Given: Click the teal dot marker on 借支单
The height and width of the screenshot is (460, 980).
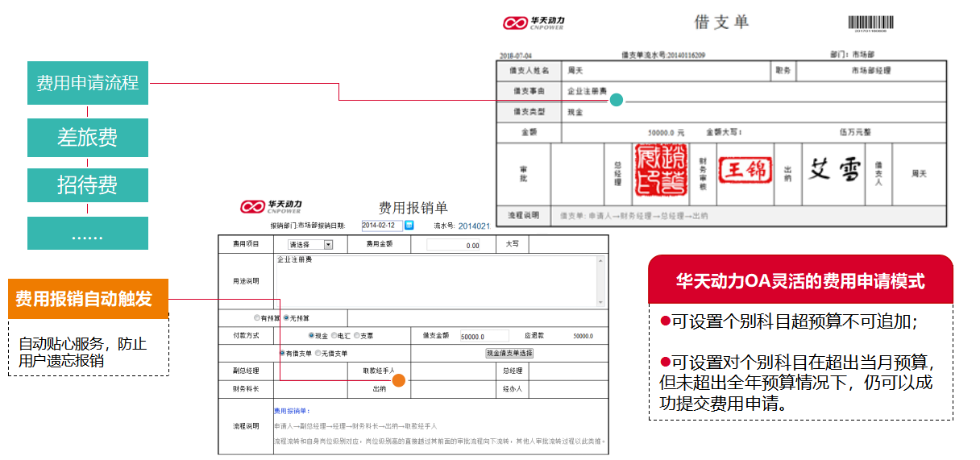Looking at the screenshot, I should 617,100.
